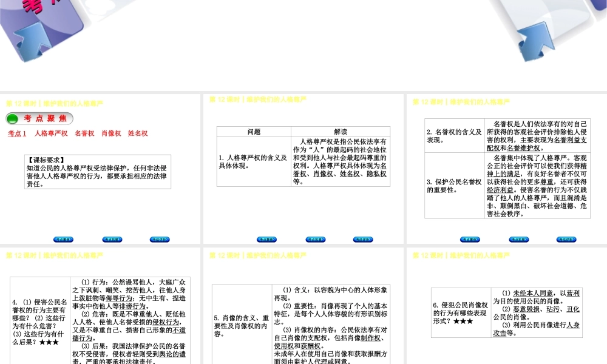
Task: Select cell 2. 名誉权的含义及表现
Action: pyautogui.click(x=455, y=136)
